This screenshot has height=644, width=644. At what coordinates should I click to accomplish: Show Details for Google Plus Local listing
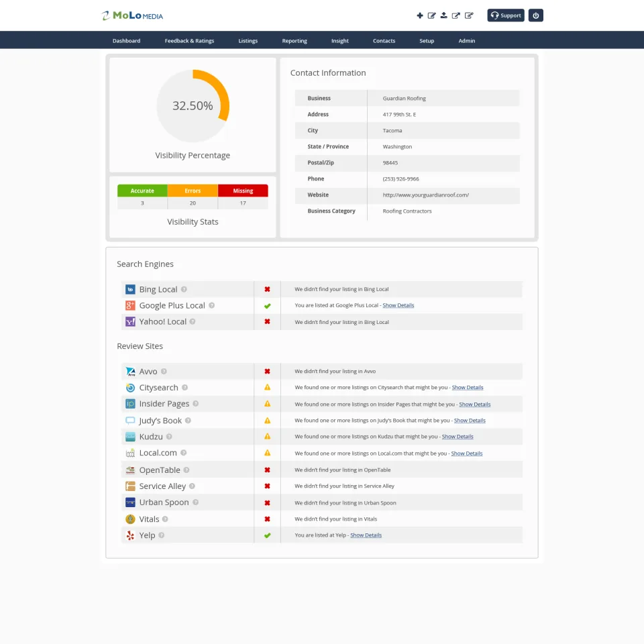398,305
